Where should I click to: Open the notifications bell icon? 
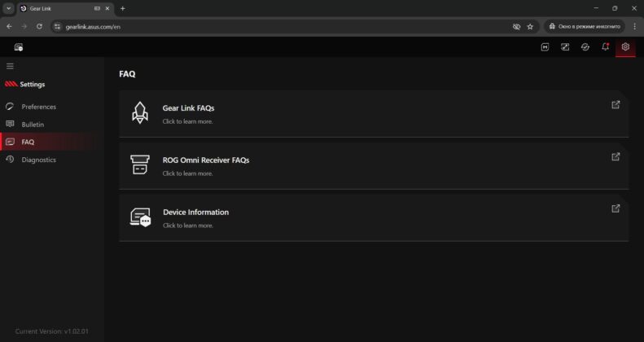tap(606, 47)
